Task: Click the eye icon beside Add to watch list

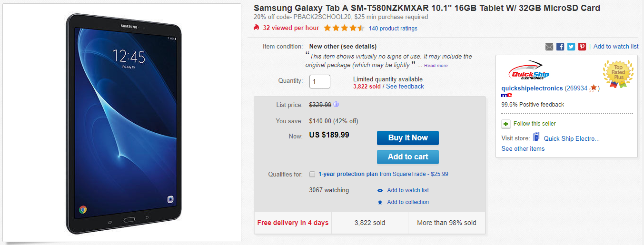Action: [x=380, y=190]
